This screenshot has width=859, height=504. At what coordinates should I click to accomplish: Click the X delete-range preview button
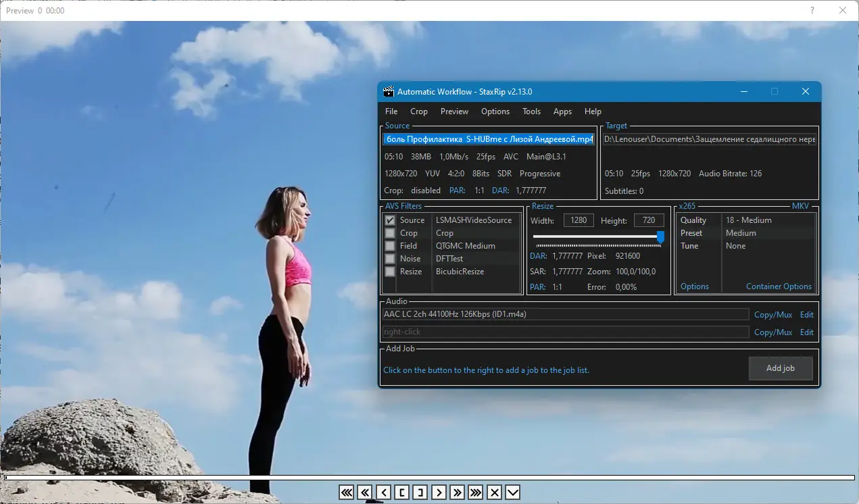tap(494, 493)
